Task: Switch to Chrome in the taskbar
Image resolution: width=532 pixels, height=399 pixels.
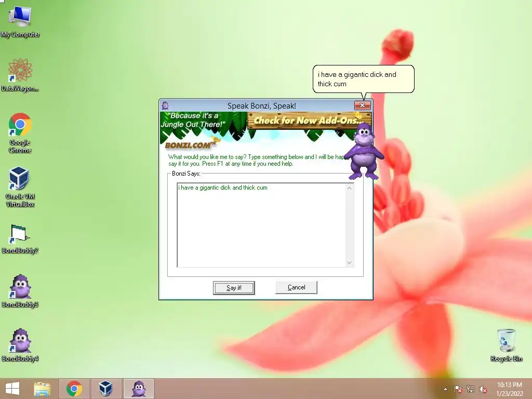Action: (x=74, y=389)
